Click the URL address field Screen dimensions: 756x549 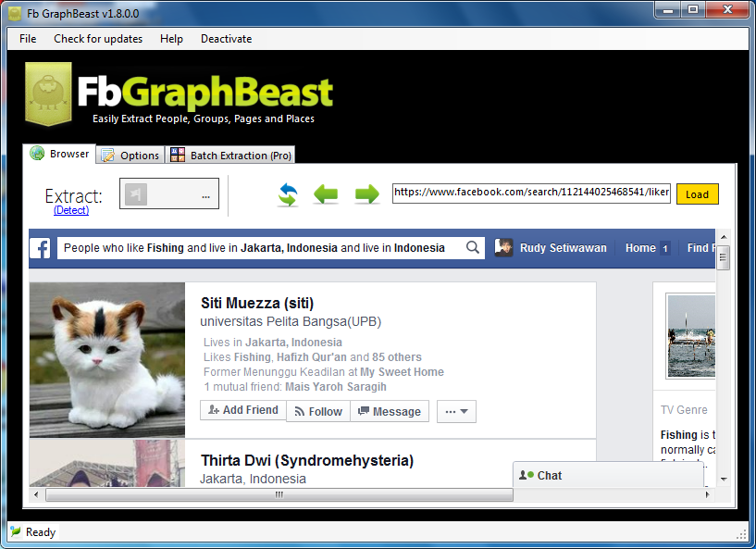click(x=531, y=193)
